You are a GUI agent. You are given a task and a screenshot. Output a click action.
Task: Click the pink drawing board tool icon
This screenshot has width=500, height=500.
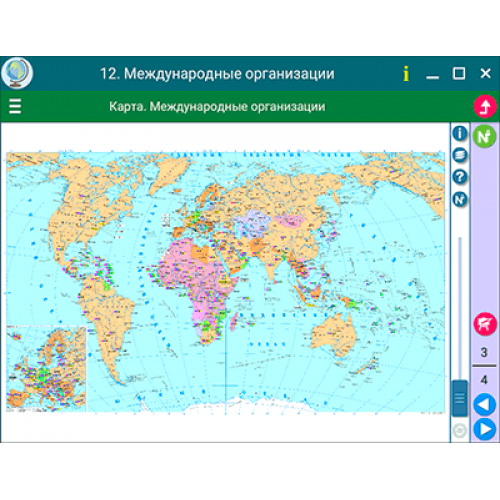pos(485,324)
